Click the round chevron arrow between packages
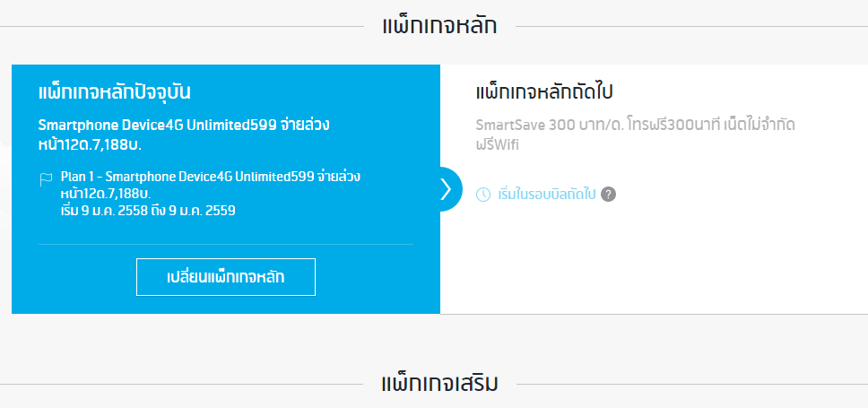The width and height of the screenshot is (868, 408). [446, 189]
